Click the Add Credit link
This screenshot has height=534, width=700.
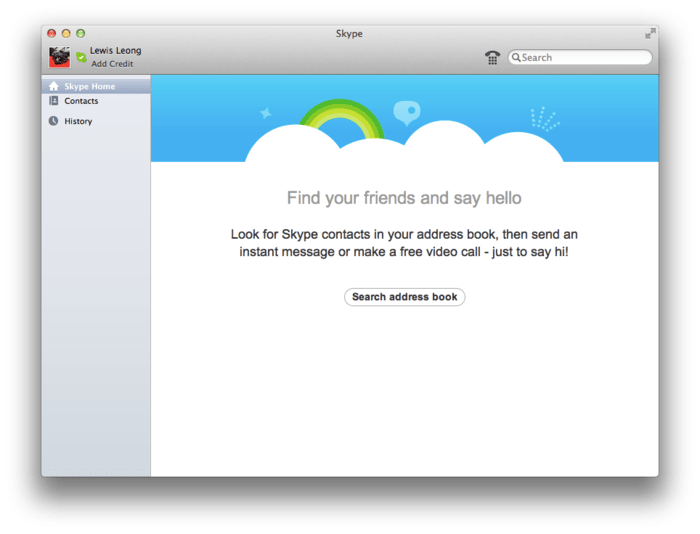pos(112,64)
